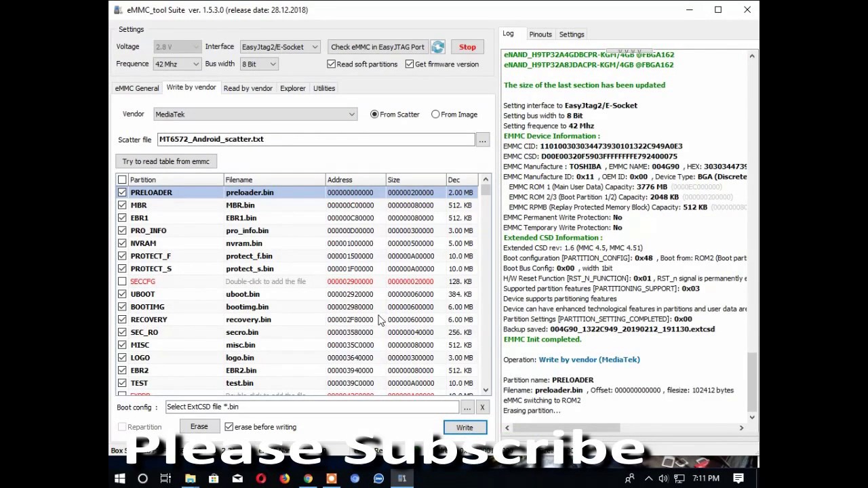Click Try to read table from emmc

[x=166, y=161]
